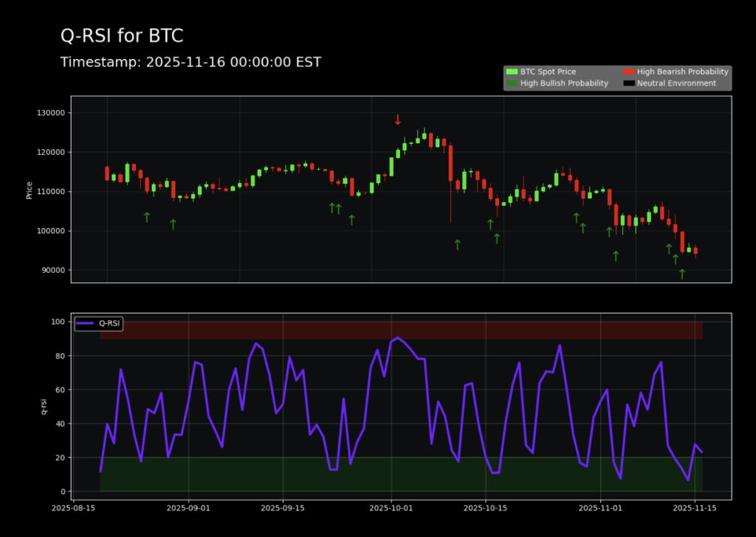The height and width of the screenshot is (537, 756).
Task: Click the 2025-11-01 date label
Action: (x=601, y=507)
